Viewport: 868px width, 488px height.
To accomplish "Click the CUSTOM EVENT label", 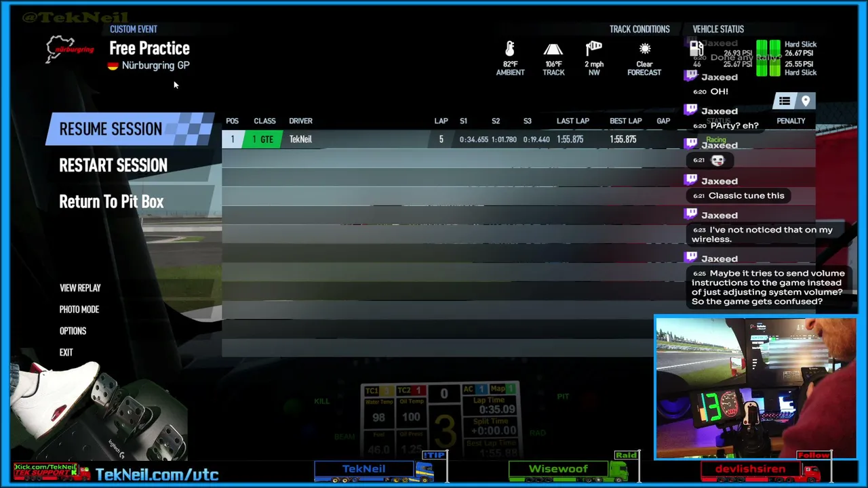I will pos(134,29).
